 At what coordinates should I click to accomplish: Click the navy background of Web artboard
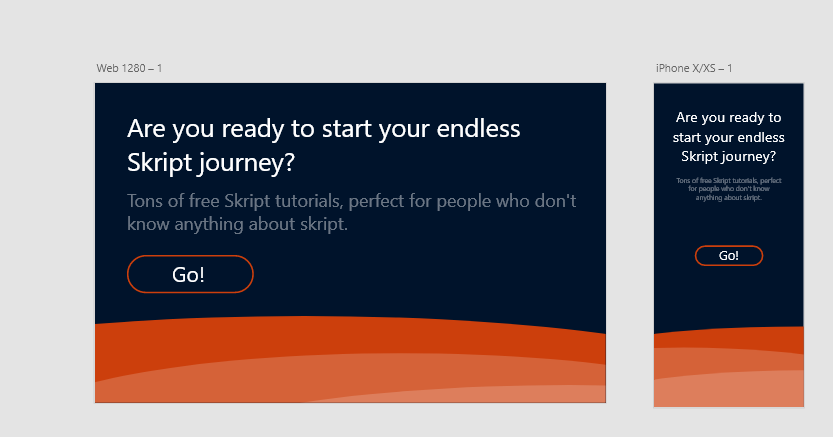425,276
